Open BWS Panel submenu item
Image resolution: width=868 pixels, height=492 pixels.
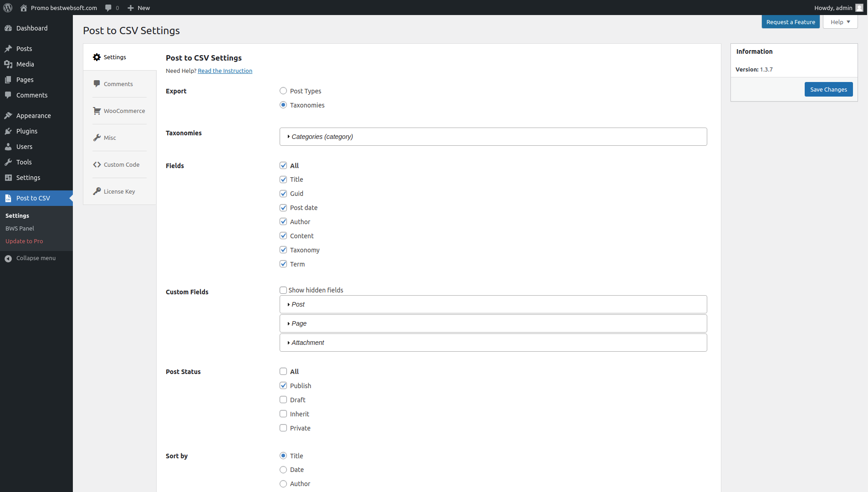click(20, 228)
